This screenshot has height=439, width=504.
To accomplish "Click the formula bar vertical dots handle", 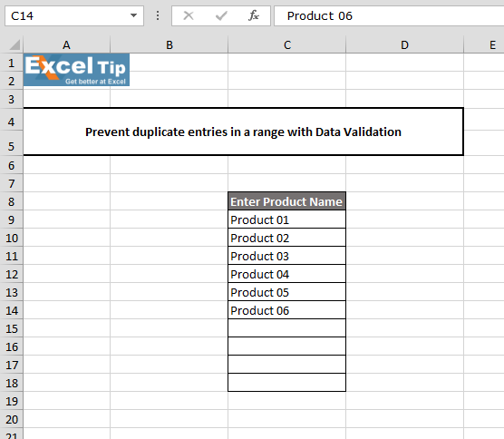I will tap(158, 15).
